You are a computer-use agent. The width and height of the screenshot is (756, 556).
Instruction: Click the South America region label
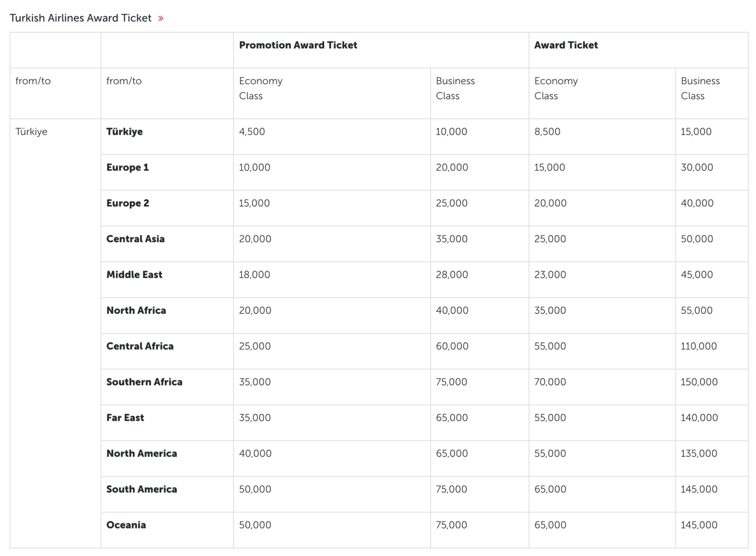pos(141,489)
